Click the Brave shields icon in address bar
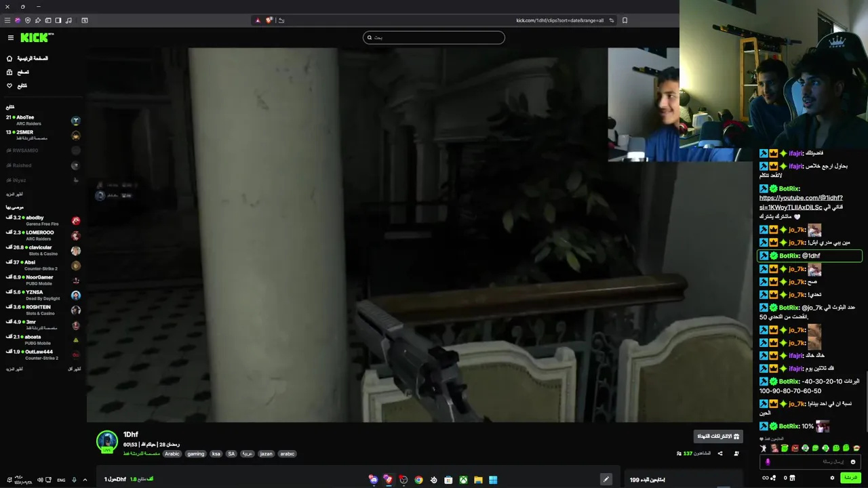The height and width of the screenshot is (488, 868). [269, 20]
